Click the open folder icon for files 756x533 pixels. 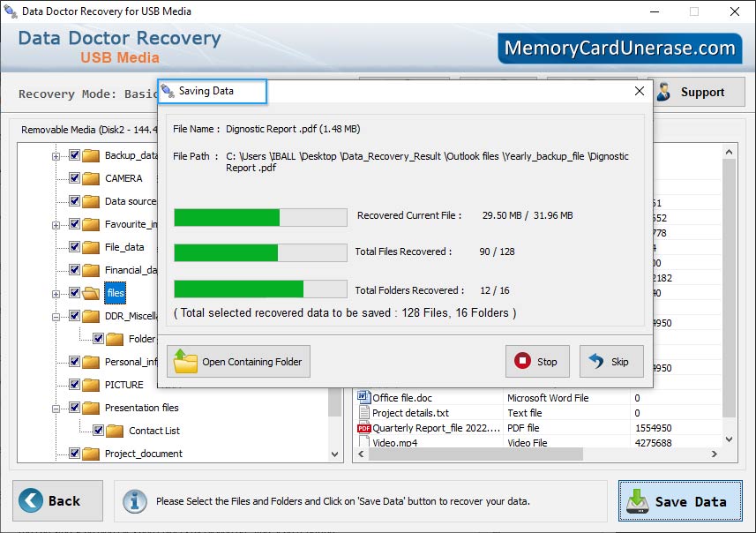click(91, 293)
